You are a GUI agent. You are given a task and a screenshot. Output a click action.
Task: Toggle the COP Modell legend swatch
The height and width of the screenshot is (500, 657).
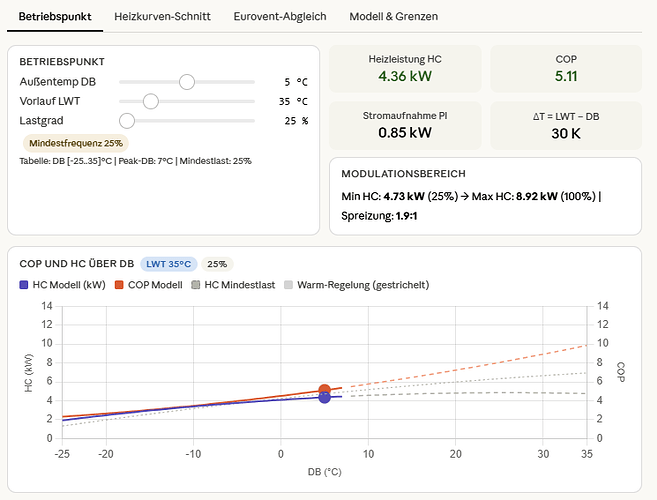coord(119,285)
